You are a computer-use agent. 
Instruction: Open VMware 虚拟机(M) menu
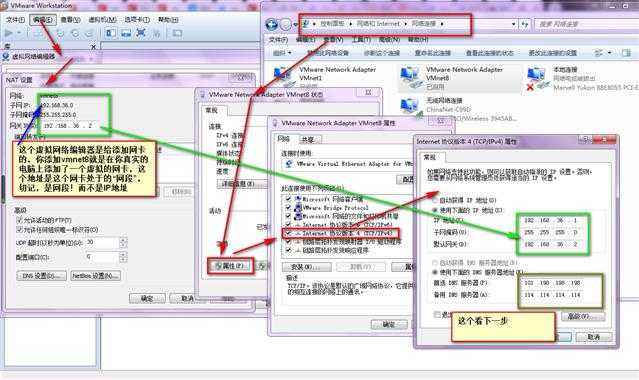tap(102, 20)
